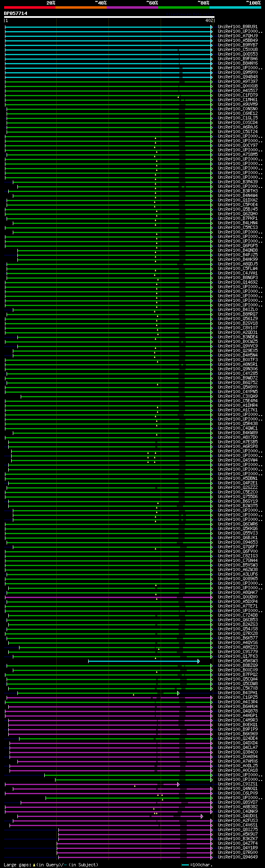
Task: Click the short cyan alignment bar for UniRef100_A5ASW3
Action: pos(144,661)
